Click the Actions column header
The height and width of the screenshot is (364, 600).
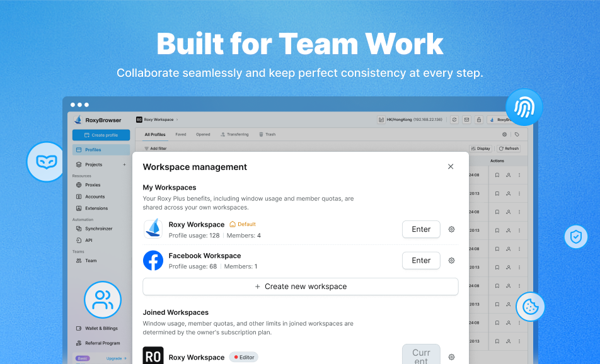click(497, 161)
